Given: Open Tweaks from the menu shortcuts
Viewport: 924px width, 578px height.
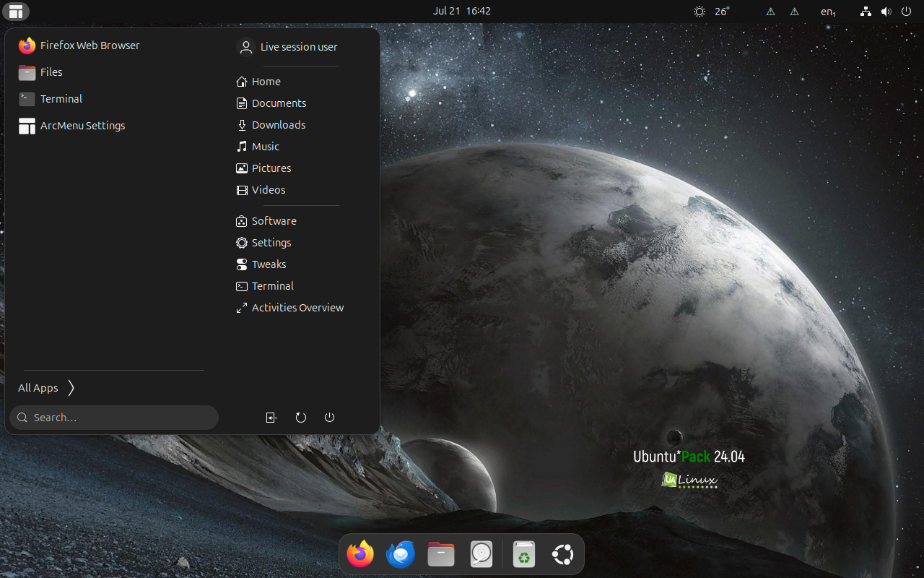Looking at the screenshot, I should (269, 264).
